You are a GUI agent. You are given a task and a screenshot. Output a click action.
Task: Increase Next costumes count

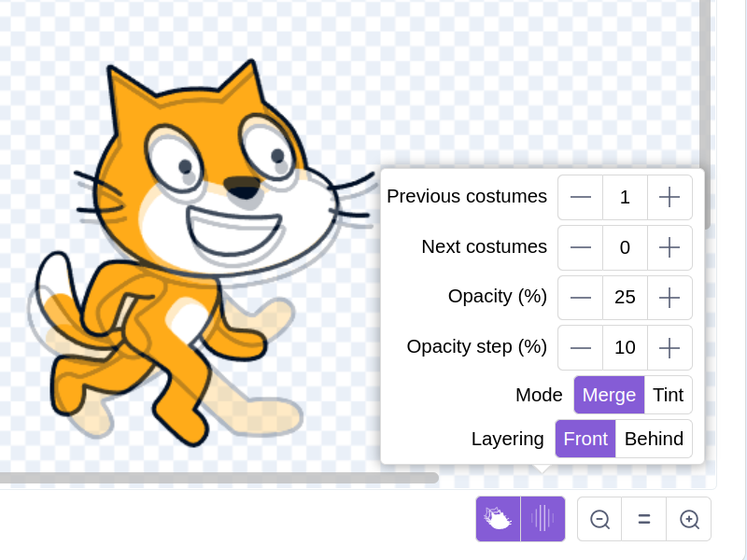pos(669,247)
